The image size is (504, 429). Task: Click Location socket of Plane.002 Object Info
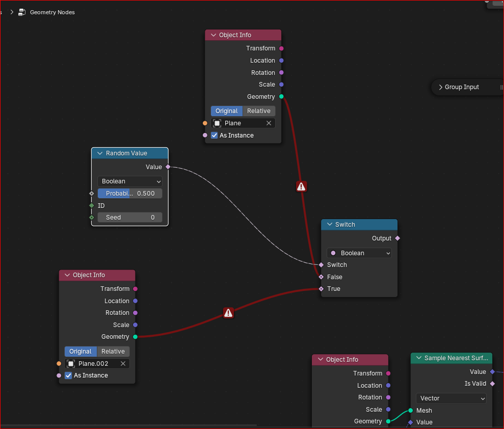point(136,301)
